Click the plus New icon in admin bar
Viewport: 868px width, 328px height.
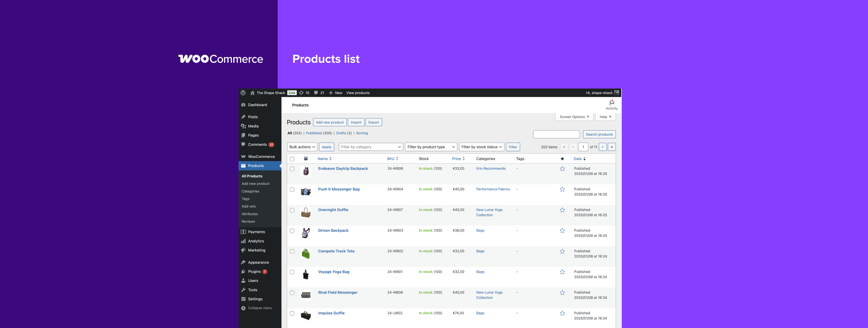[x=331, y=93]
